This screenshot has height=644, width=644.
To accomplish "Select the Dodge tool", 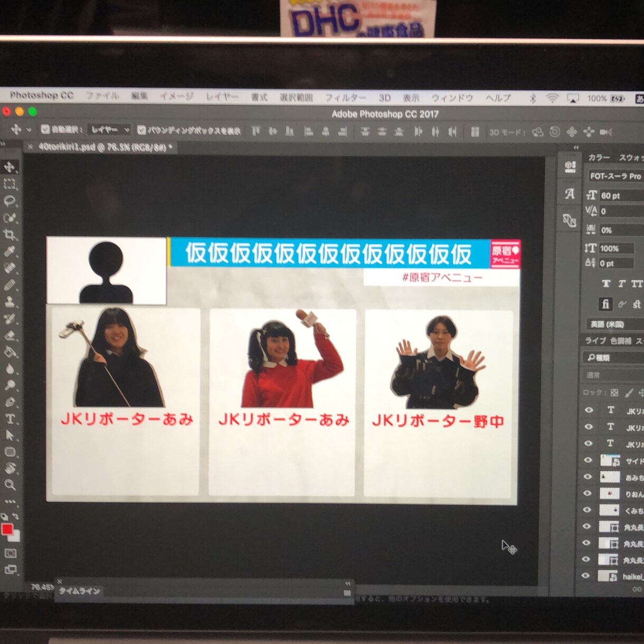I will (10, 385).
